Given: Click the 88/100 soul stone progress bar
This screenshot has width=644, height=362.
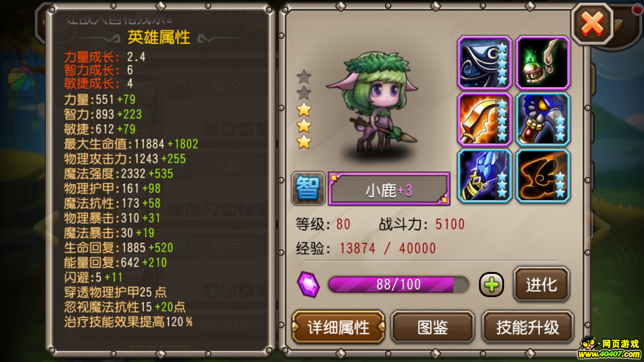Looking at the screenshot, I should (398, 285).
